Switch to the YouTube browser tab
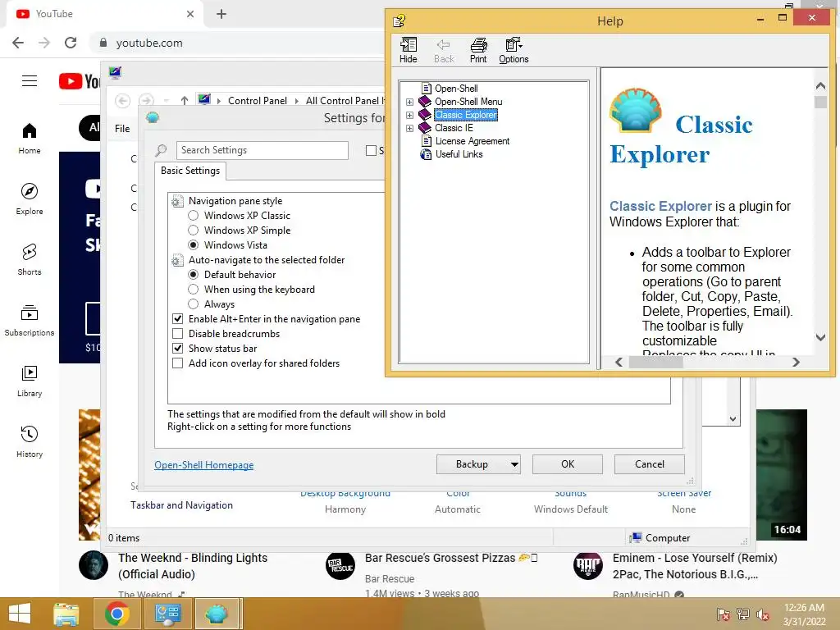840x630 pixels. (104, 14)
